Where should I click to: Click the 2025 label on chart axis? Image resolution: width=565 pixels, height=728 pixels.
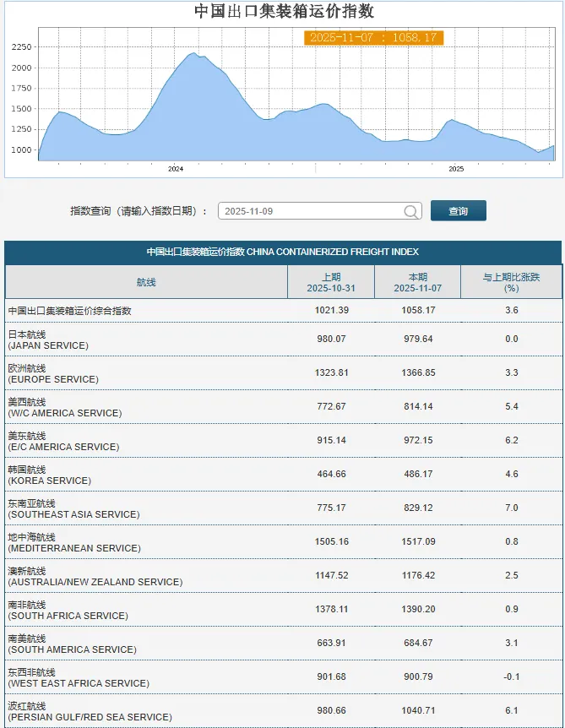pos(456,169)
